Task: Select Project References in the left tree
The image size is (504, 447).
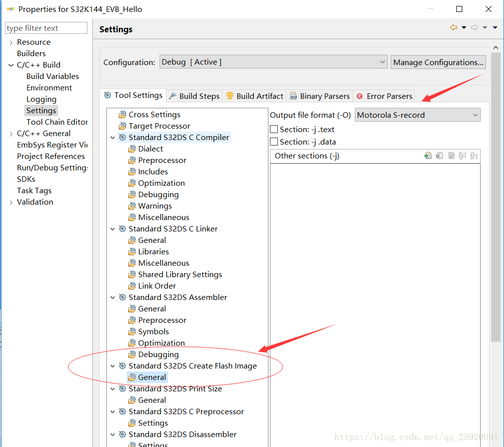Action: (x=51, y=156)
